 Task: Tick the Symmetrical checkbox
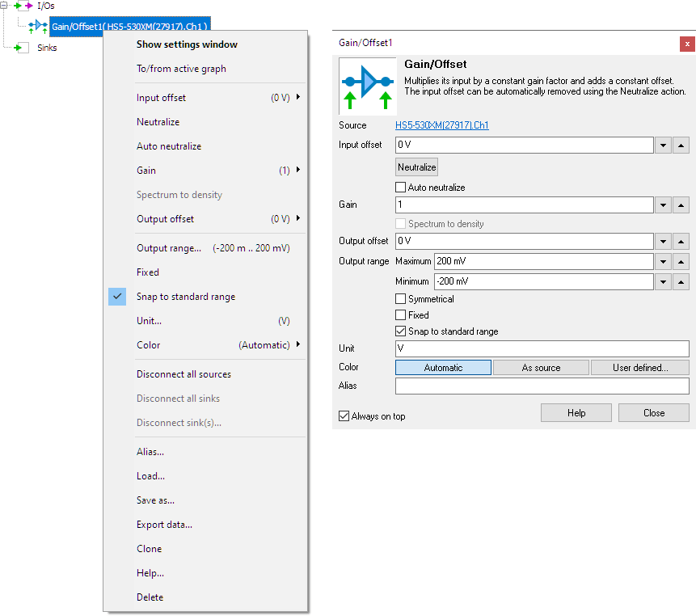[x=401, y=299]
